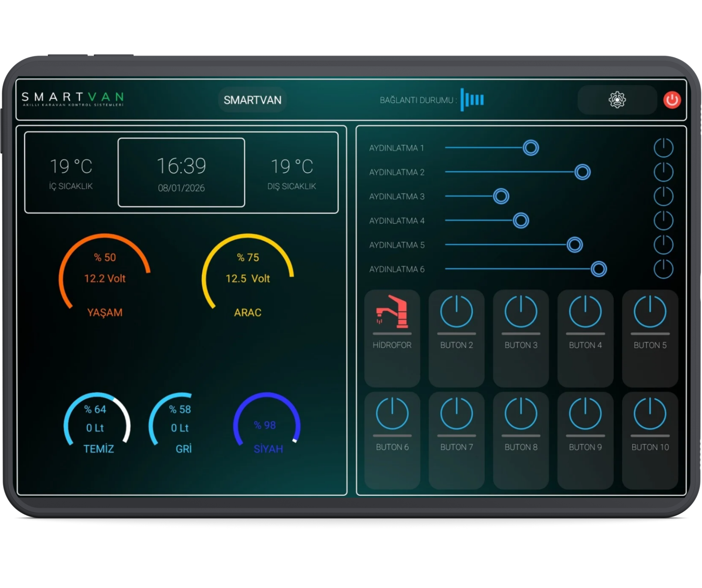Switch Aydınlatma 6 light on or off
This screenshot has width=702, height=588.
(663, 269)
